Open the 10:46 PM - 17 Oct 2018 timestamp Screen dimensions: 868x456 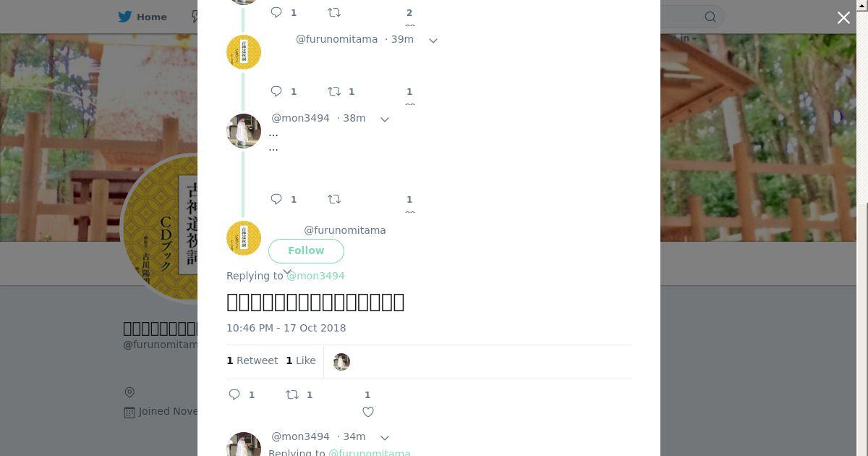click(x=286, y=328)
